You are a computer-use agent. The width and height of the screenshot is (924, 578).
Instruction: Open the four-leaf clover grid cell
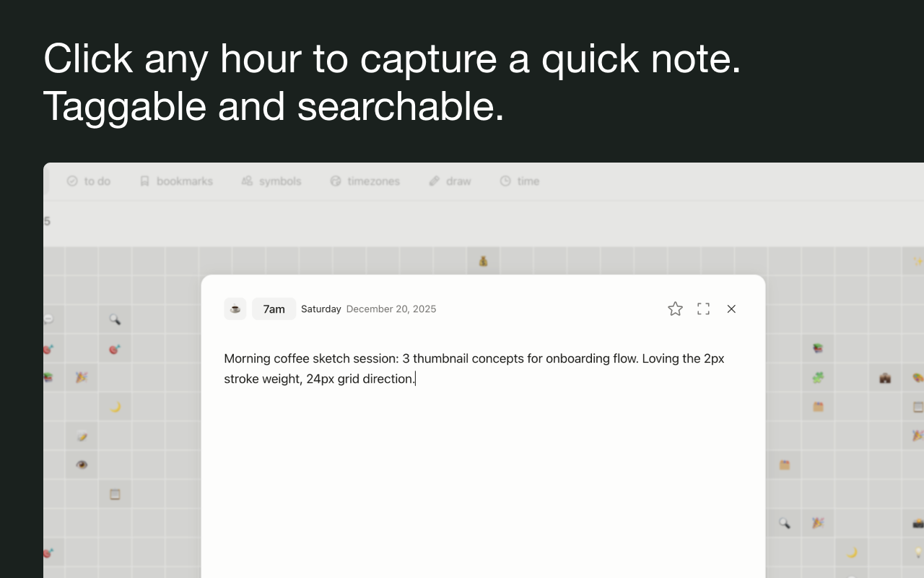point(818,377)
